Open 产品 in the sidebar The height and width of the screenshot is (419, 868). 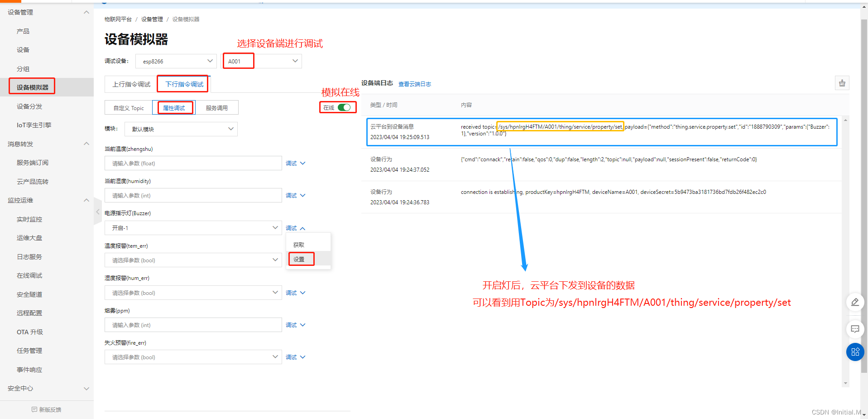(x=23, y=31)
